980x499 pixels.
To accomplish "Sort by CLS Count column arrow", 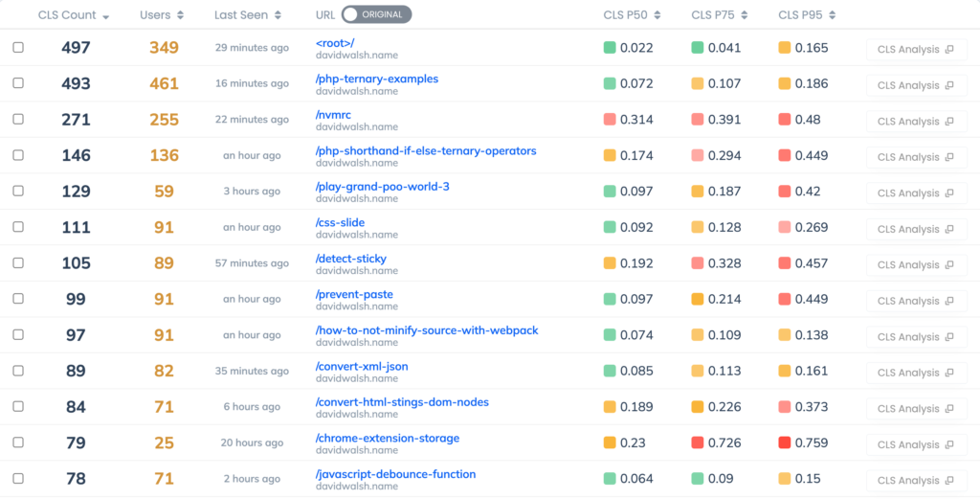I will tap(105, 16).
